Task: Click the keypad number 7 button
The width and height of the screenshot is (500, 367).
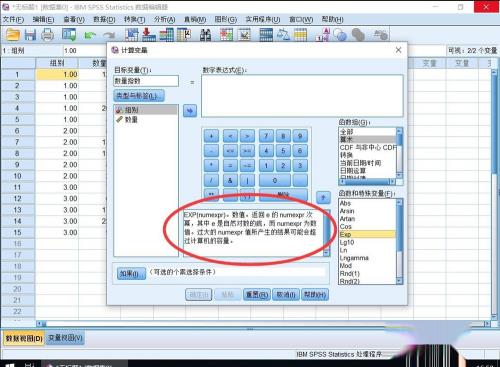Action: (266, 136)
